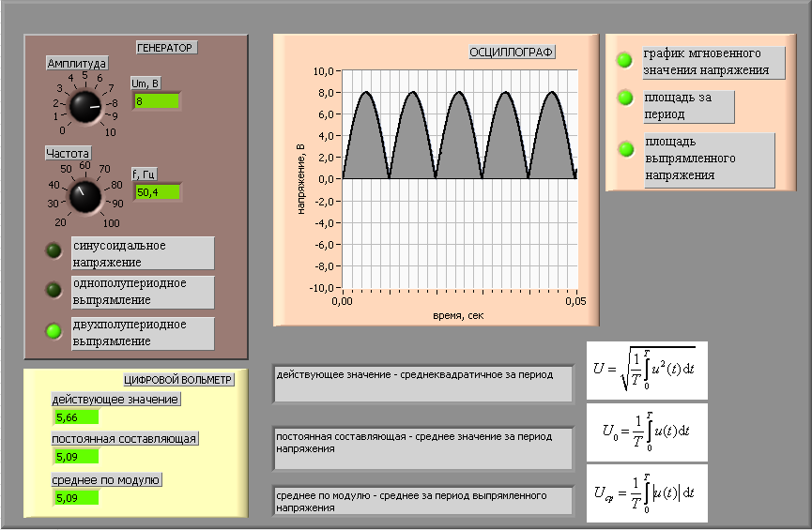Viewport: 812px width, 530px height.
Task: Click the RMS formula image U
Action: [x=647, y=371]
